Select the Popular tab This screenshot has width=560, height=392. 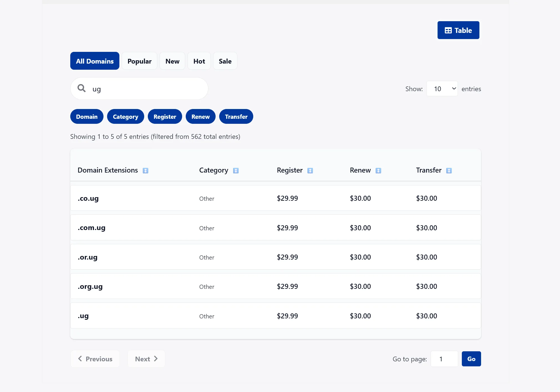click(x=139, y=61)
